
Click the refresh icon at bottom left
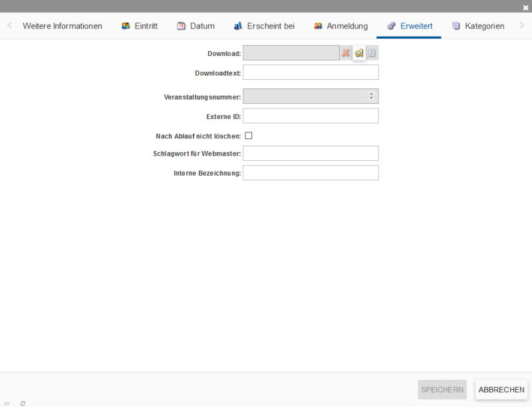[23, 403]
